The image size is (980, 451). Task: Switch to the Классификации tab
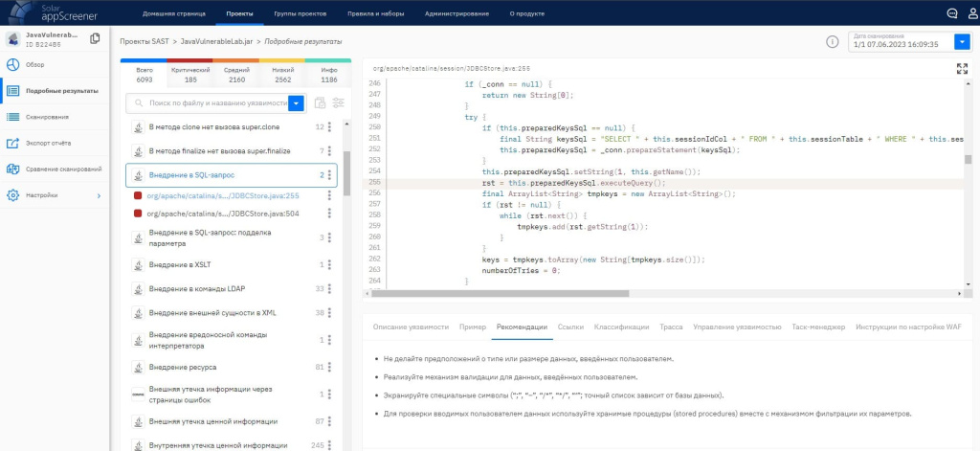coord(622,327)
